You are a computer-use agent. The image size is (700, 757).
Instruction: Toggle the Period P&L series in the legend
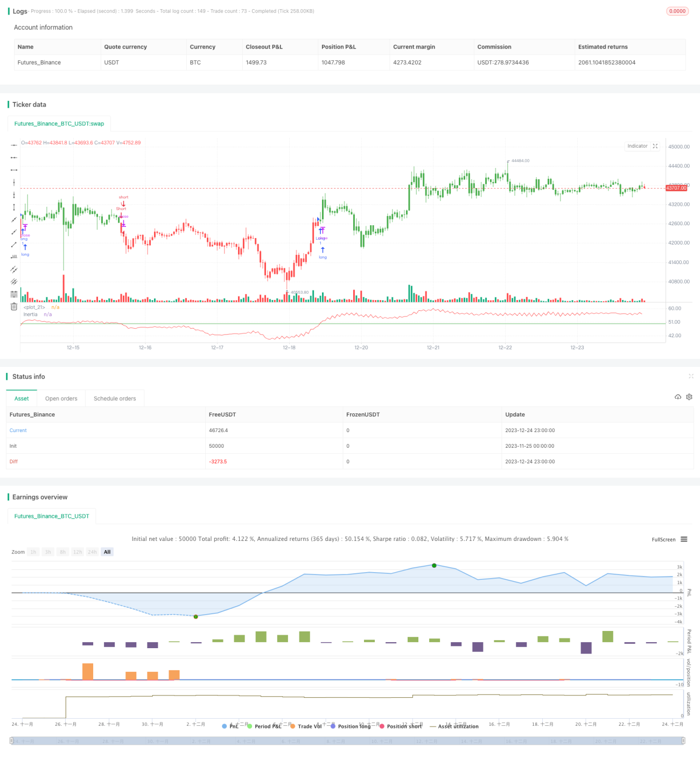pos(264,726)
